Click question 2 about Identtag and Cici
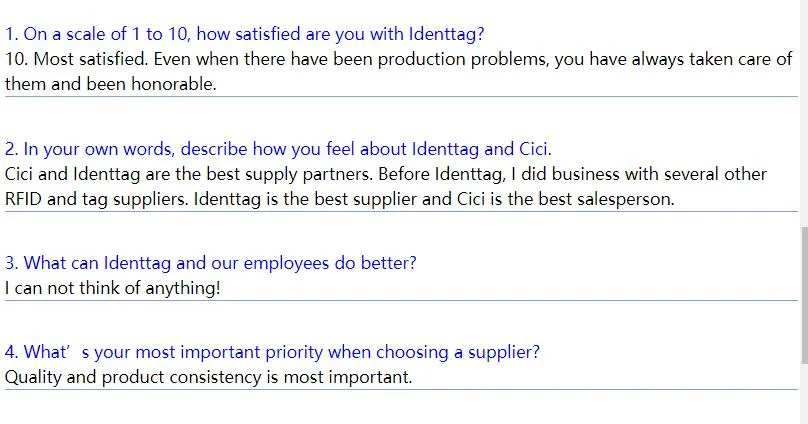The image size is (808, 424). point(278,149)
